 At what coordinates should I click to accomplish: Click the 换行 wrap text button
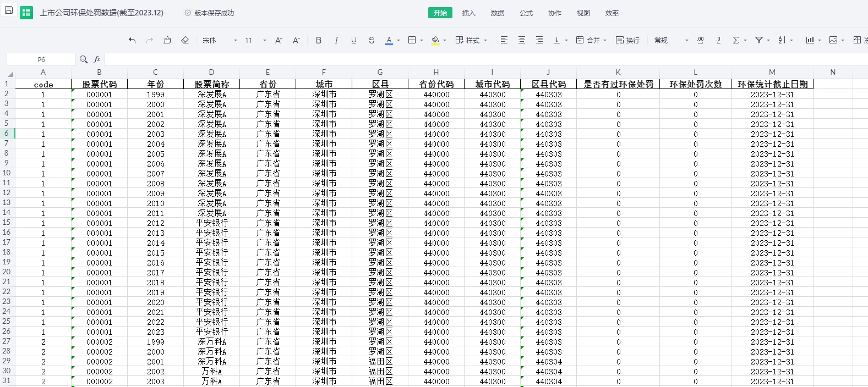(x=627, y=40)
